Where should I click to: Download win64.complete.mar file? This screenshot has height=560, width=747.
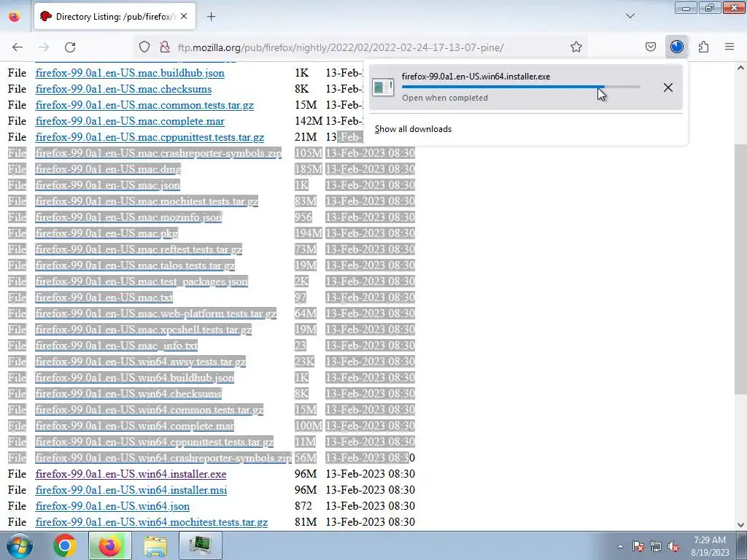[x=134, y=426]
